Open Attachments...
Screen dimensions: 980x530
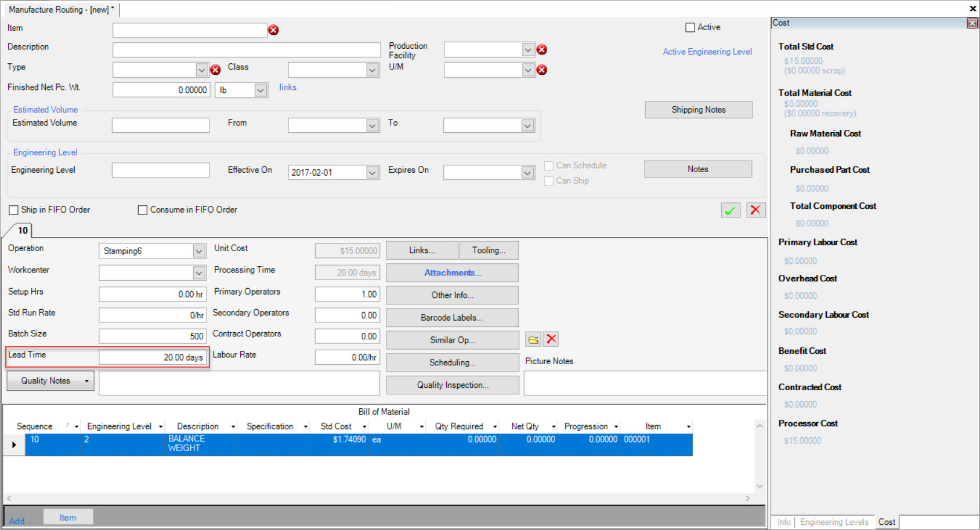tap(452, 273)
